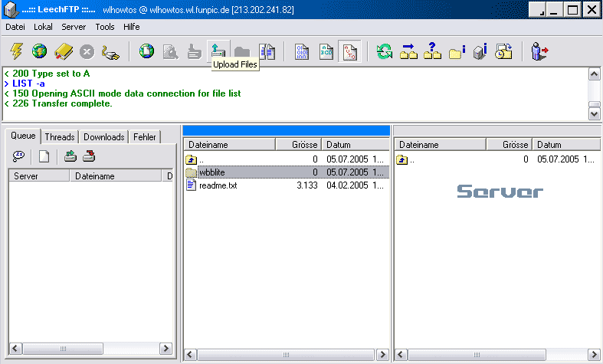
Task: Click the lightning bolt quick connect icon
Action: 17,51
